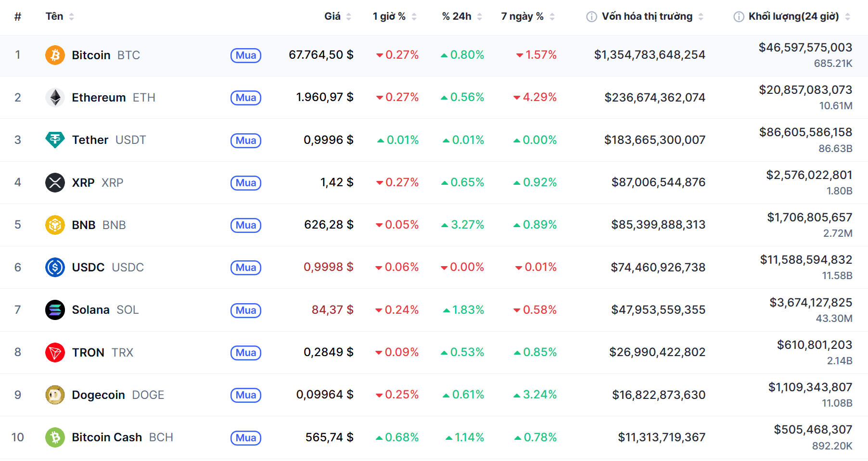The width and height of the screenshot is (868, 461).
Task: Sort by Khối lượng(24 giờ) arrows
Action: (847, 17)
